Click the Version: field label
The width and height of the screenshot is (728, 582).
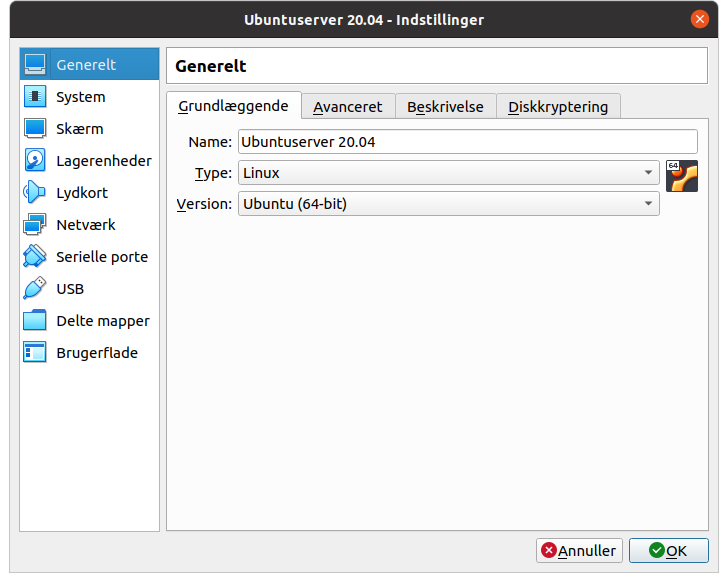[204, 204]
